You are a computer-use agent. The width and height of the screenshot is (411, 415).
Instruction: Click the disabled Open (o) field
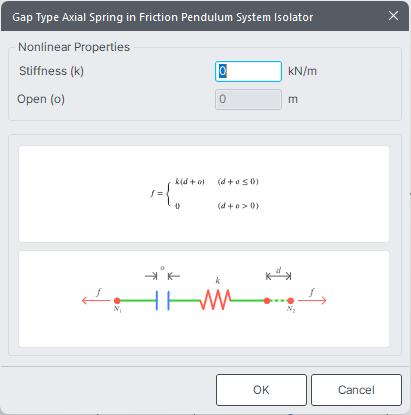[248, 99]
